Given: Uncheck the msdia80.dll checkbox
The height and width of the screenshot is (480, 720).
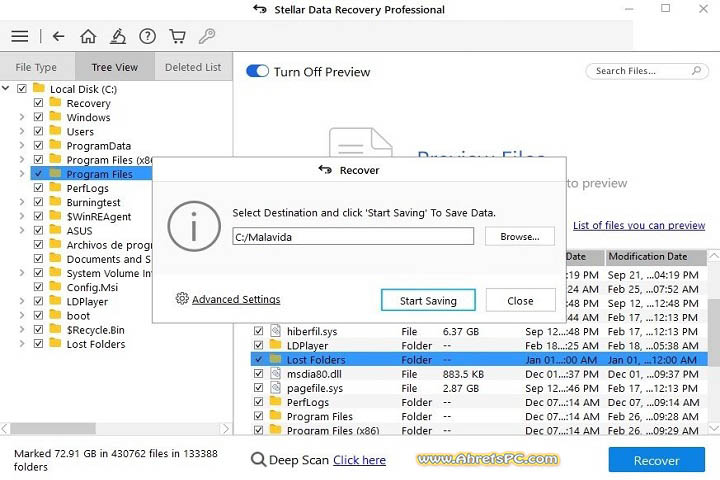Looking at the screenshot, I should [259, 373].
